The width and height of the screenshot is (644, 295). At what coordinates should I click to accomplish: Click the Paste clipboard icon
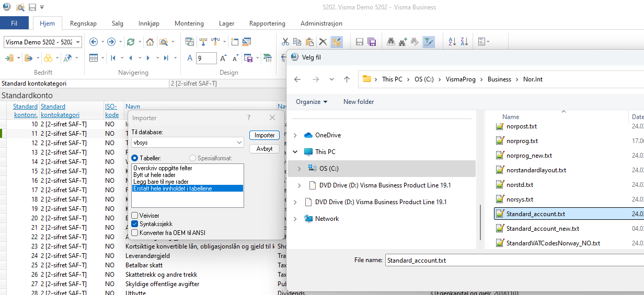(310, 42)
